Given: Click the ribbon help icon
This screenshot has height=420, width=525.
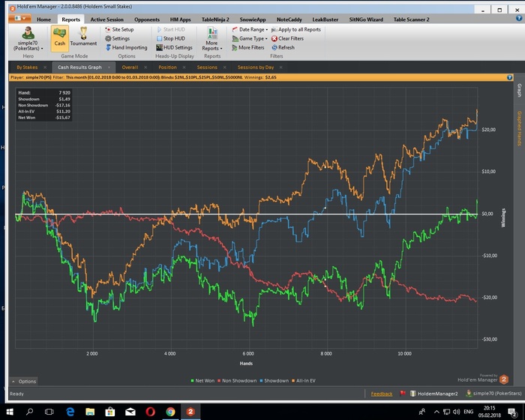Looking at the screenshot, I should click(x=519, y=19).
